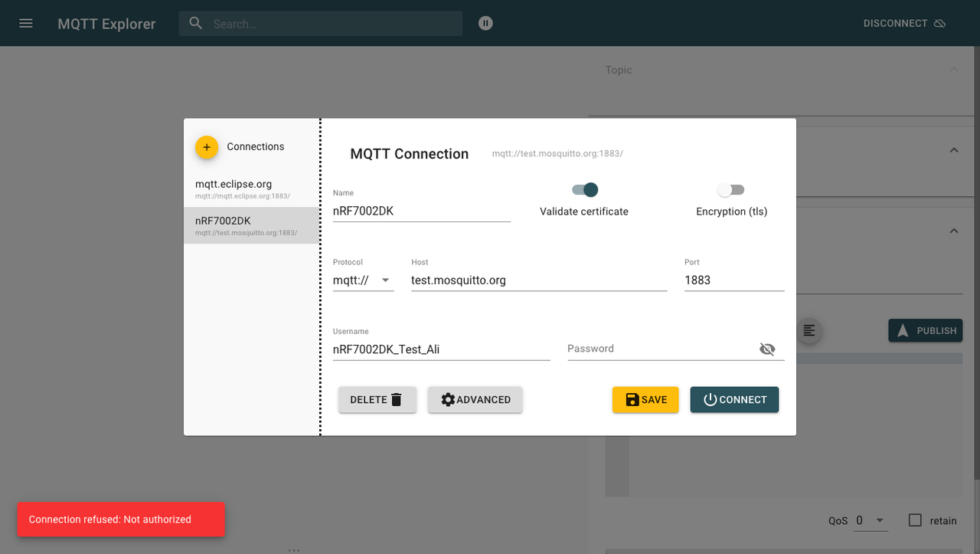This screenshot has height=554, width=980.
Task: Edit the Username field
Action: pyautogui.click(x=442, y=349)
